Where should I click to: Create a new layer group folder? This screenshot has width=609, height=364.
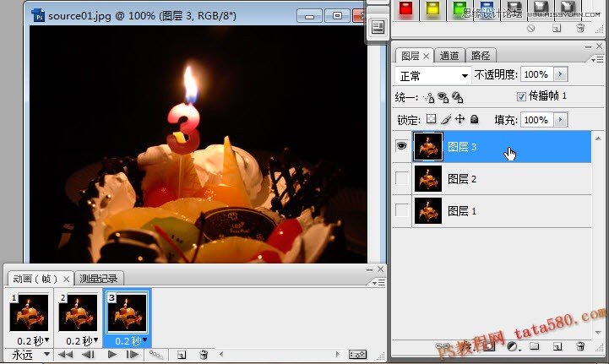click(535, 345)
